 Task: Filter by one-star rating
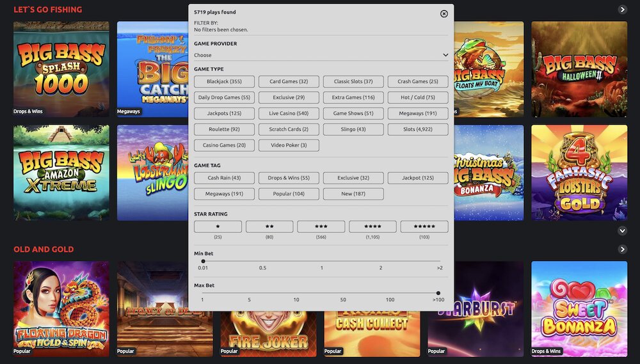[218, 226]
